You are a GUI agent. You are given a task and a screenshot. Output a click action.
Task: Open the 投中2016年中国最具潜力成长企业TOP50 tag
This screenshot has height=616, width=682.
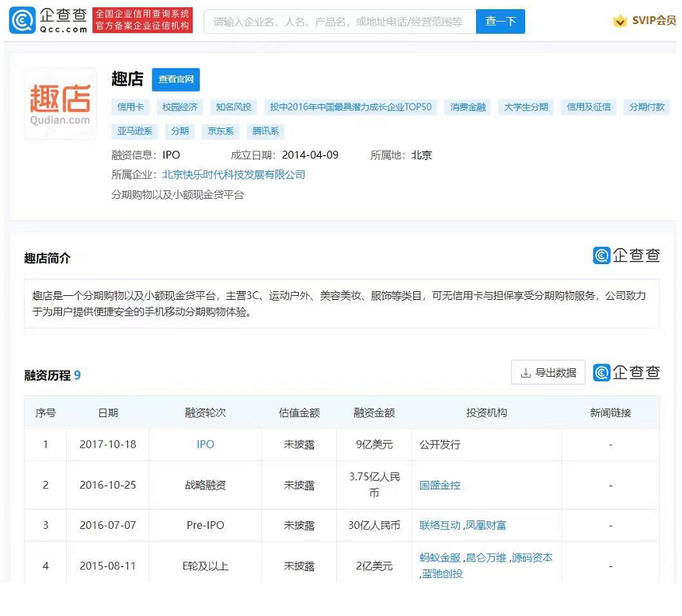coord(350,107)
